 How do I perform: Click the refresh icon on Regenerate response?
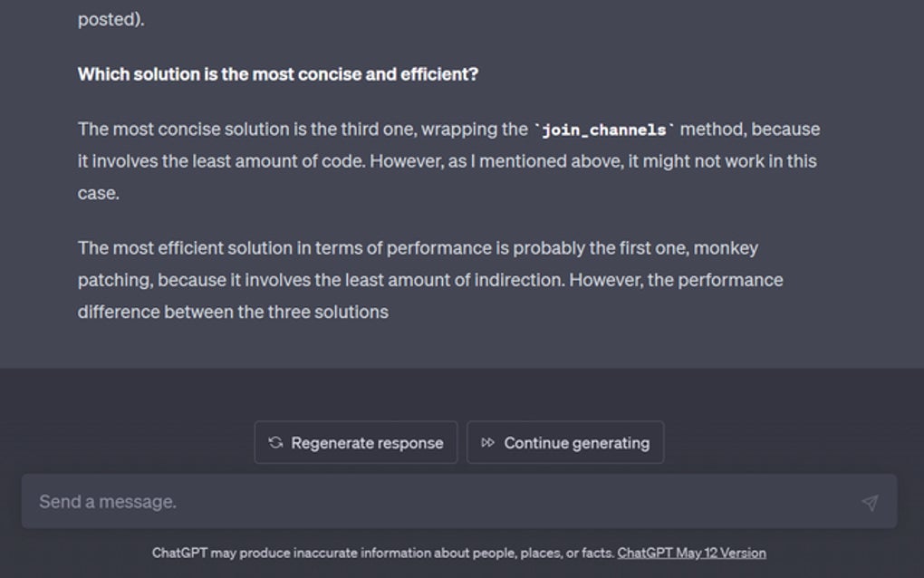[278, 442]
